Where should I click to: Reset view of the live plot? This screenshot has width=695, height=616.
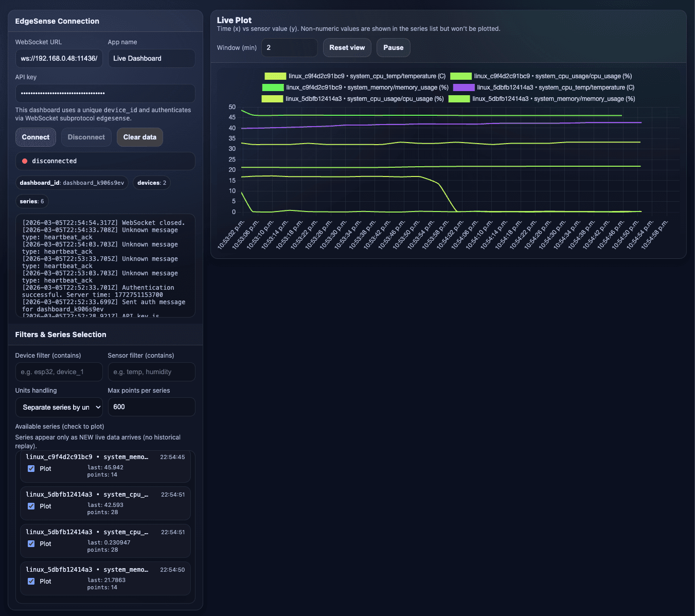(347, 48)
